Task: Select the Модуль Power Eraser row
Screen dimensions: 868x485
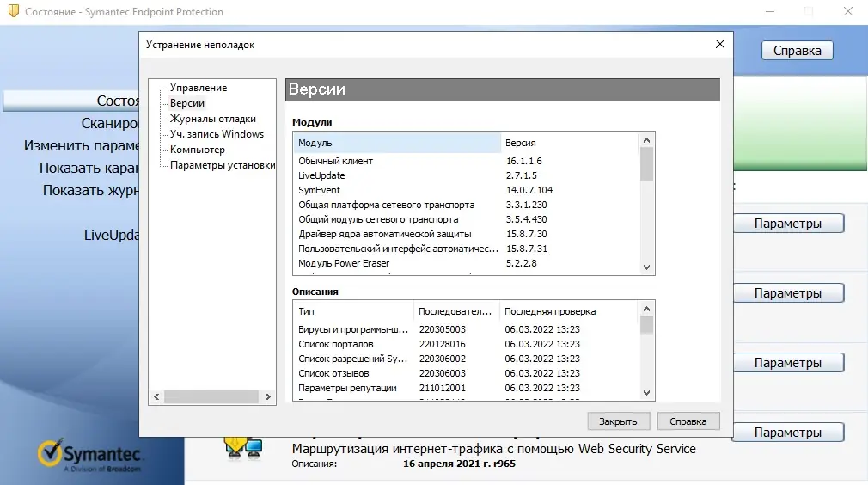Action: (466, 263)
